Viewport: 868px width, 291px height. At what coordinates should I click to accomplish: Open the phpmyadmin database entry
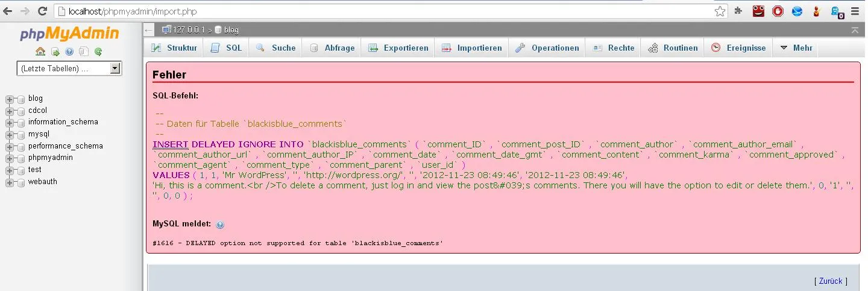(x=51, y=158)
